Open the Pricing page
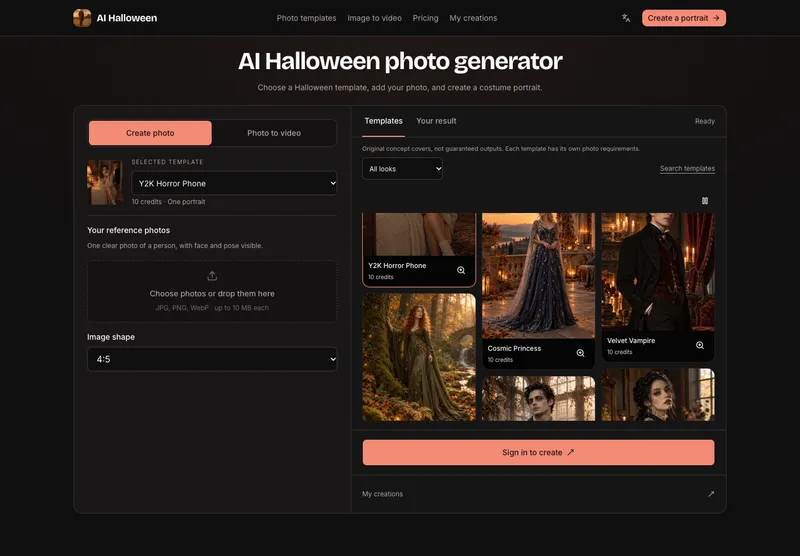Screen dimensions: 800x556 pyautogui.click(x=426, y=18)
